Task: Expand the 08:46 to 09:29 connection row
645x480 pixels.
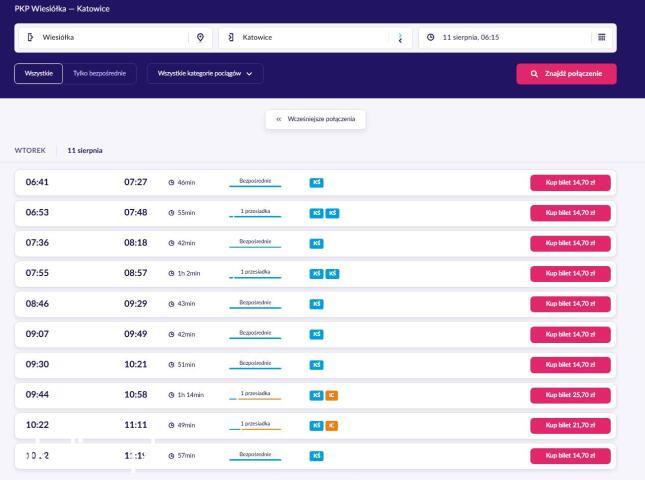Action: click(315, 304)
